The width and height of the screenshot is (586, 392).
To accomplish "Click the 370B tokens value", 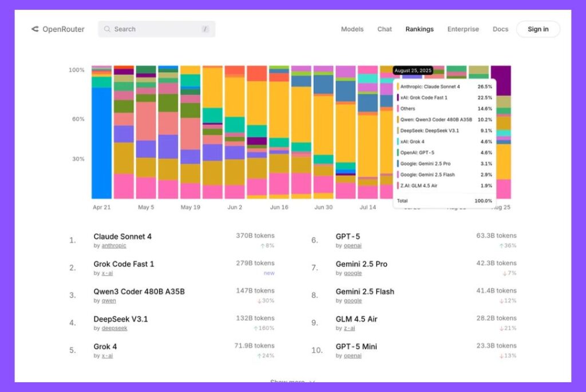I will pos(255,235).
